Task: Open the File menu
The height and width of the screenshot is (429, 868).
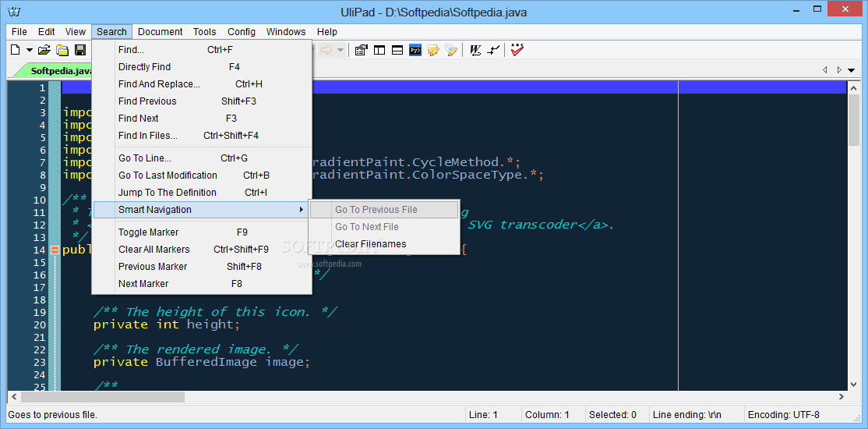Action: pyautogui.click(x=19, y=32)
